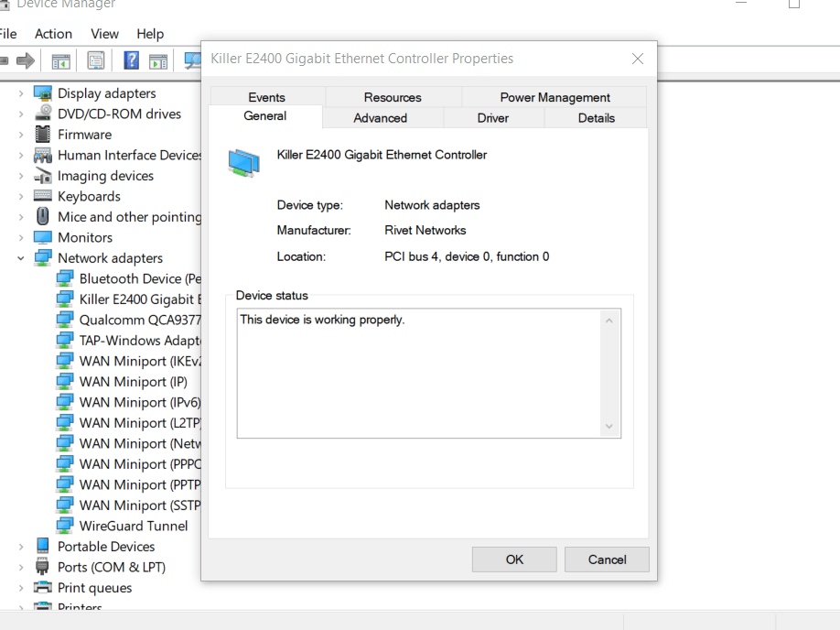This screenshot has width=840, height=630.
Task: Expand the Firmware node
Action: (x=21, y=135)
